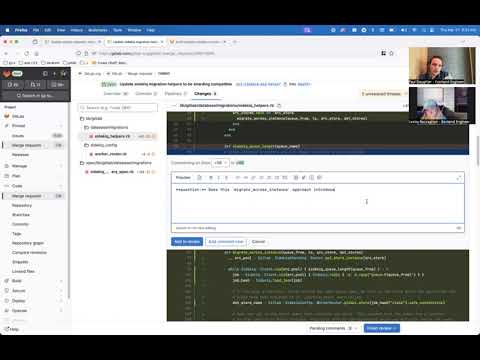The width and height of the screenshot is (480, 360).
Task: Click the page vertical scrollbar
Action: coord(478,150)
